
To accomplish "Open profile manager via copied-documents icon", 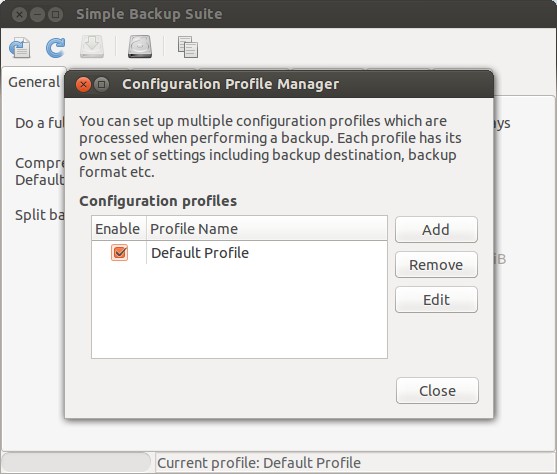I will point(188,47).
